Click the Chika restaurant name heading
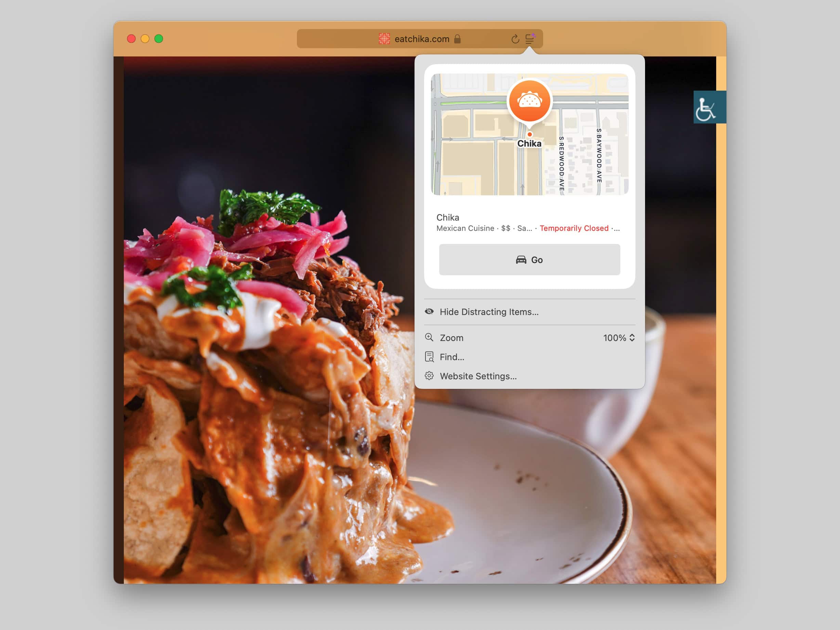 coord(448,218)
